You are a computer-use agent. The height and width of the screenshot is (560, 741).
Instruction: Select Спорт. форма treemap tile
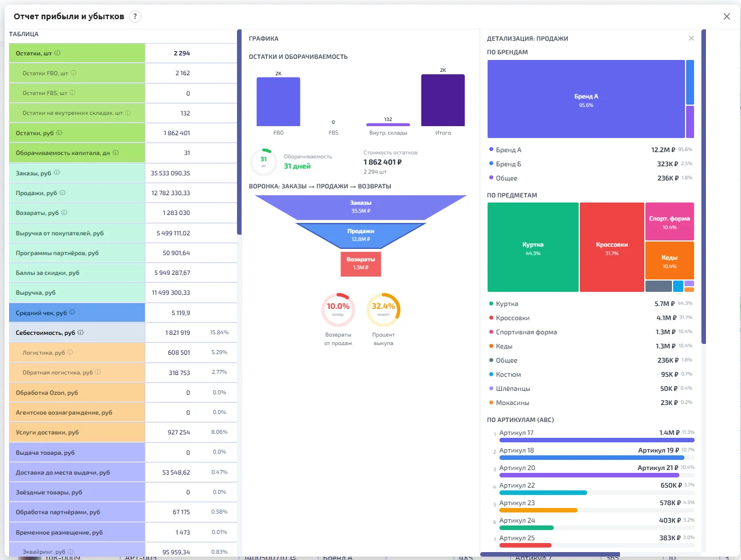click(670, 221)
